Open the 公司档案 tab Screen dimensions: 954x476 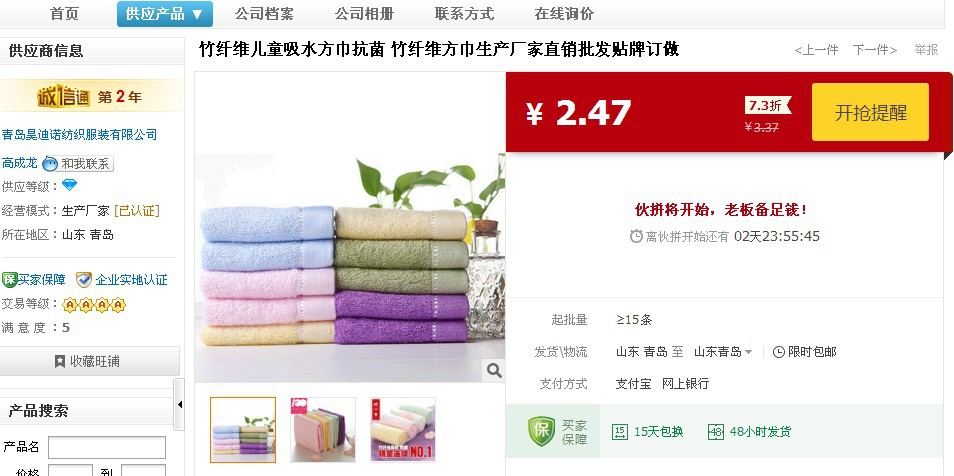(x=264, y=14)
